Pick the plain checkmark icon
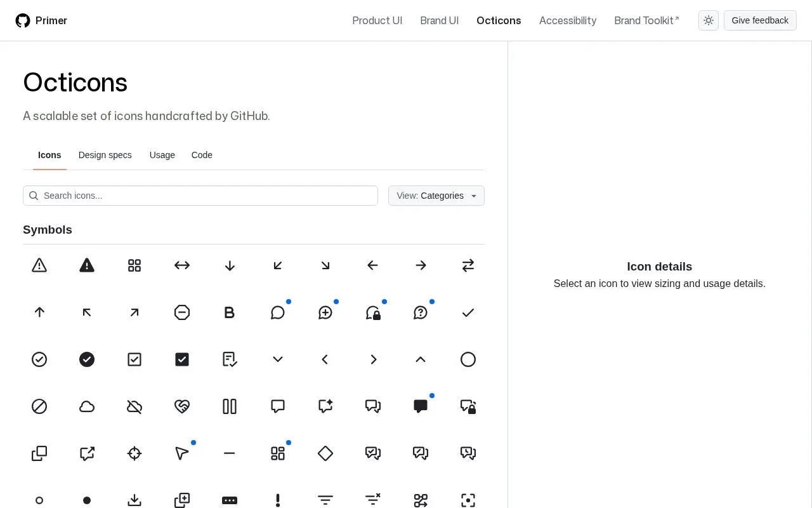Screen dimensions: 812x508 [x=468, y=312]
